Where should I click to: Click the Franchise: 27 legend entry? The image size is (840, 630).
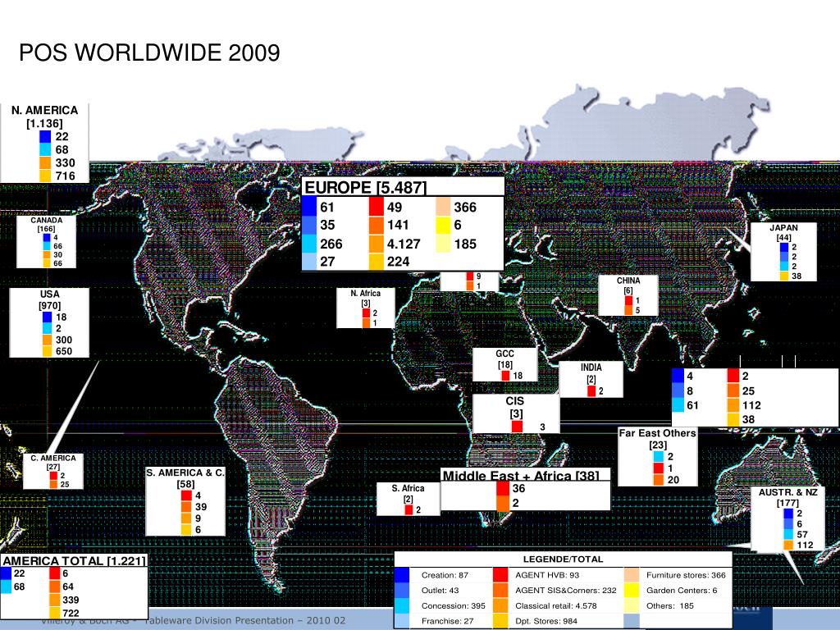pyautogui.click(x=447, y=621)
